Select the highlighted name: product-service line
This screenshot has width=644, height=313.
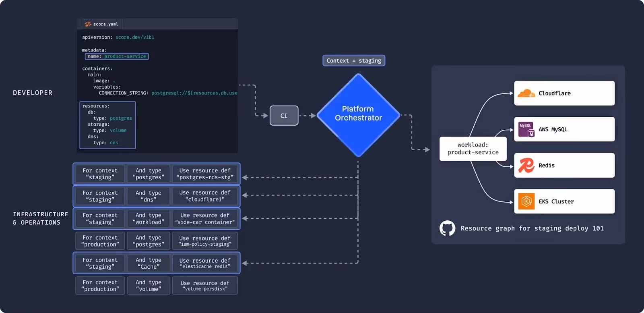(117, 56)
